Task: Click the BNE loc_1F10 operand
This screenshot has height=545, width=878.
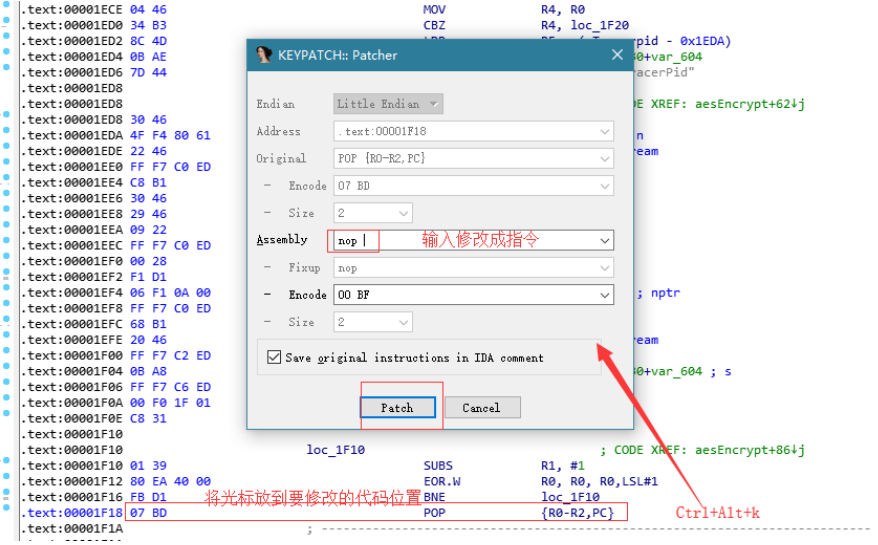Action: click(x=570, y=497)
